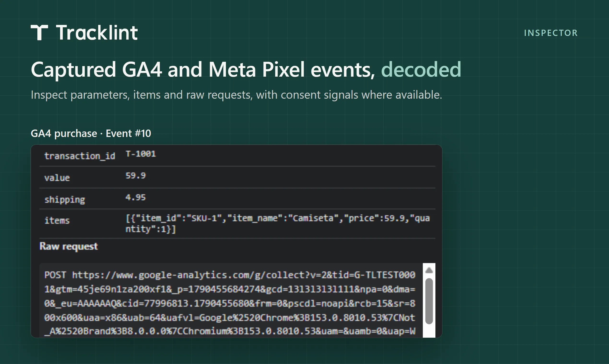
Task: Click the headline word decoded
Action: coord(421,70)
